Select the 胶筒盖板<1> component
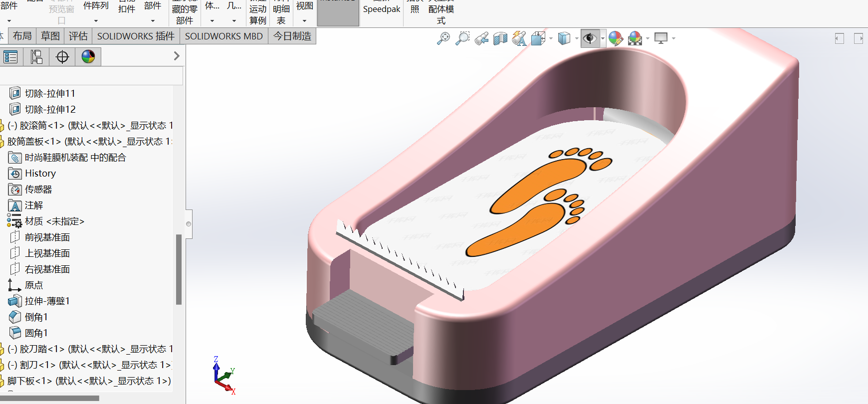Viewport: 868px width, 404px height. click(89, 141)
